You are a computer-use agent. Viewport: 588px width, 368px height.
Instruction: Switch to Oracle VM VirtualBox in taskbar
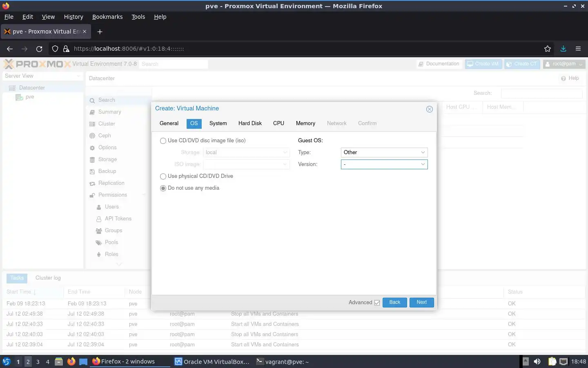[212, 361]
